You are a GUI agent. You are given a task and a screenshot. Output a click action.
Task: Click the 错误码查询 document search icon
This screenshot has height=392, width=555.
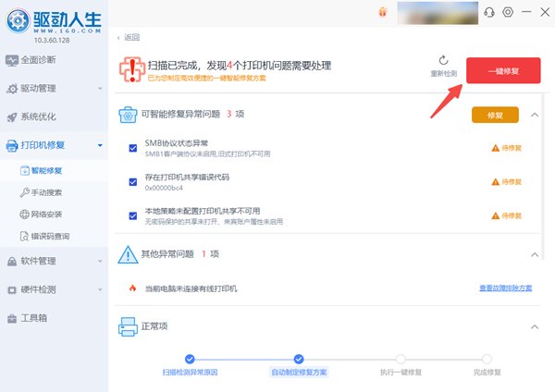[x=24, y=236]
